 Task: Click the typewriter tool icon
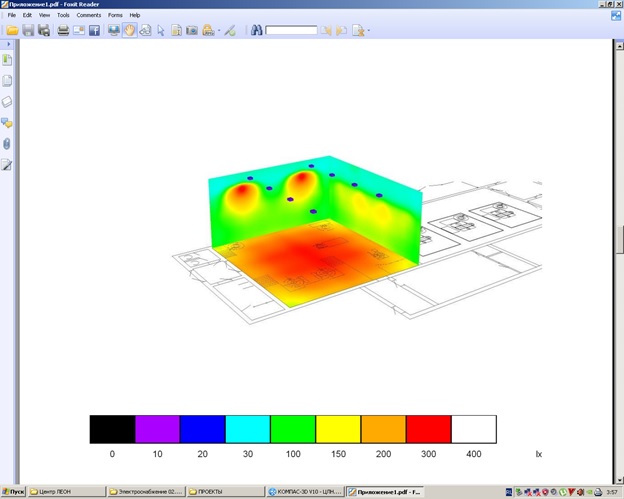click(x=208, y=30)
